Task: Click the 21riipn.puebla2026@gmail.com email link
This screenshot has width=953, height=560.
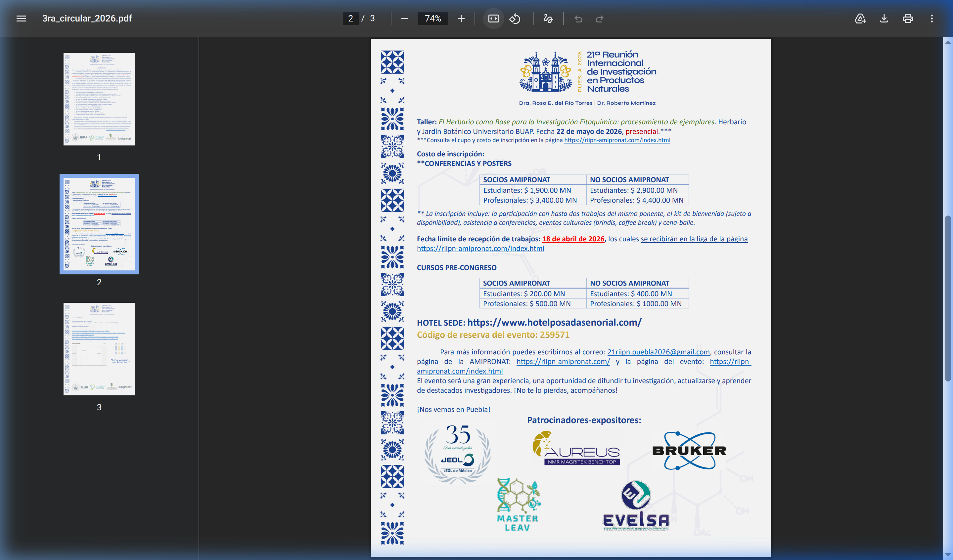Action: click(x=658, y=352)
